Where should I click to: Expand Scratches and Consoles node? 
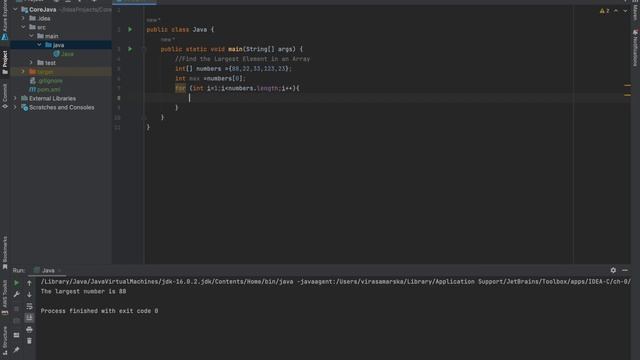16,107
